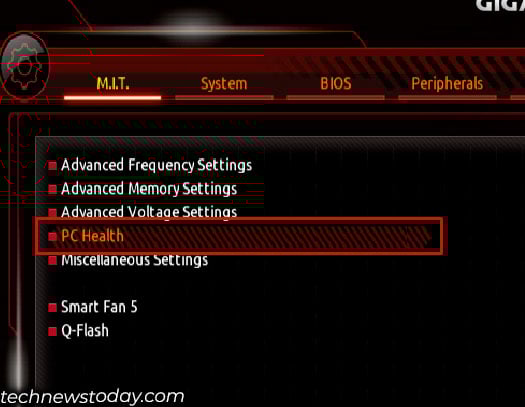Viewport: 525px width, 407px height.
Task: Click red bullet beside Advanced Memory Settings
Action: (52, 189)
